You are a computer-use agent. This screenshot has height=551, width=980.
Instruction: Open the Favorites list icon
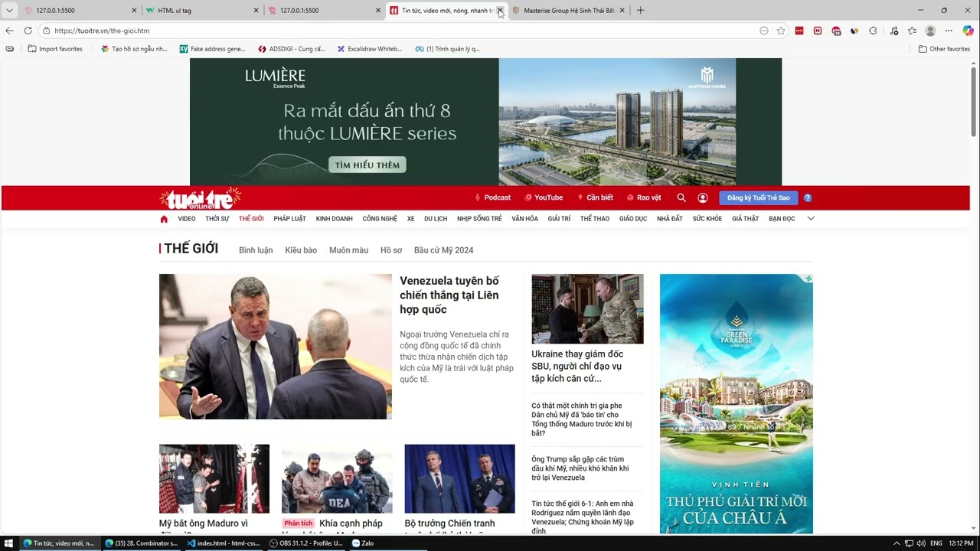coord(912,31)
